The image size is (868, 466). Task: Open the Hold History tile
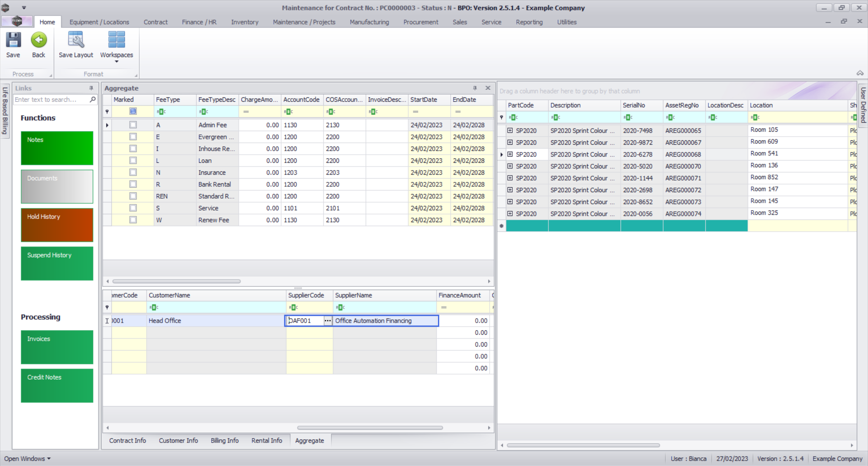(57, 225)
